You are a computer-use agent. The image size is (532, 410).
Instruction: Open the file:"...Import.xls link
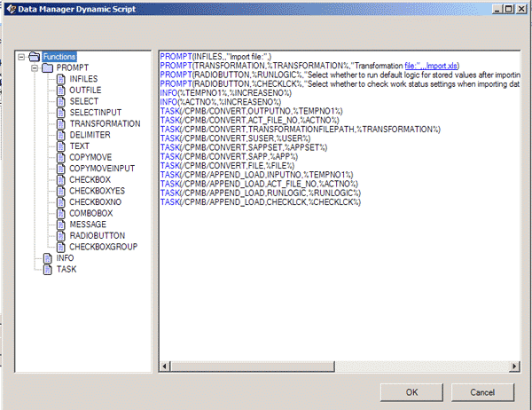pos(431,66)
